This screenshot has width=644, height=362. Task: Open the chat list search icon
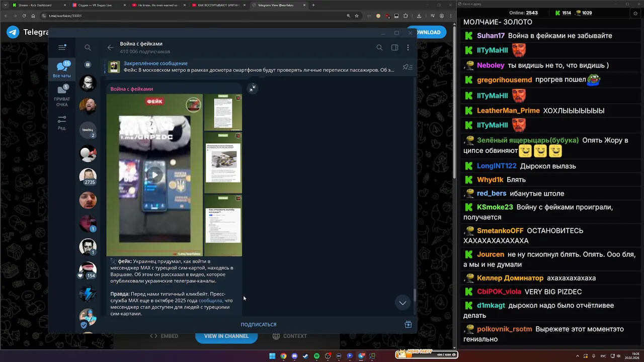tap(88, 47)
